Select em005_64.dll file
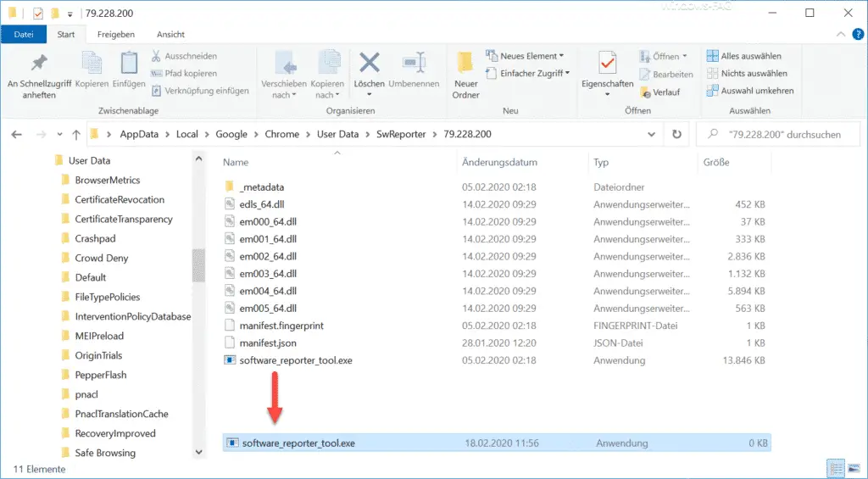The image size is (868, 479). click(268, 308)
